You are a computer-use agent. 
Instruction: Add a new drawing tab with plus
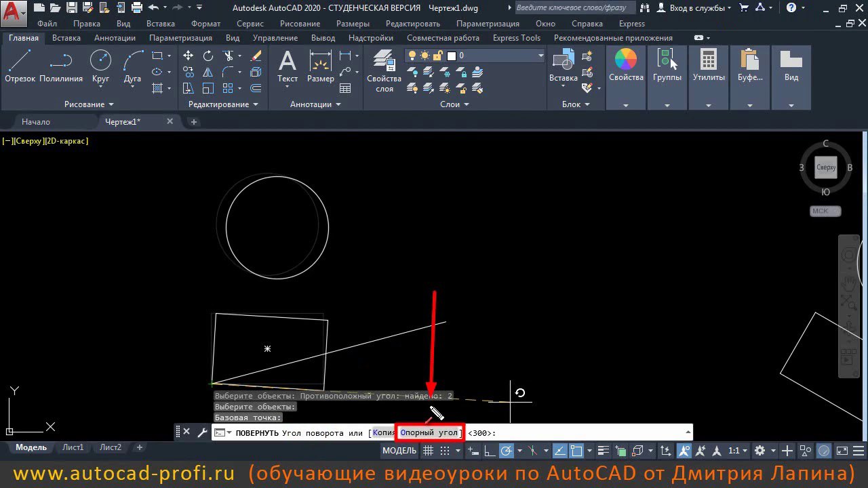pos(193,122)
